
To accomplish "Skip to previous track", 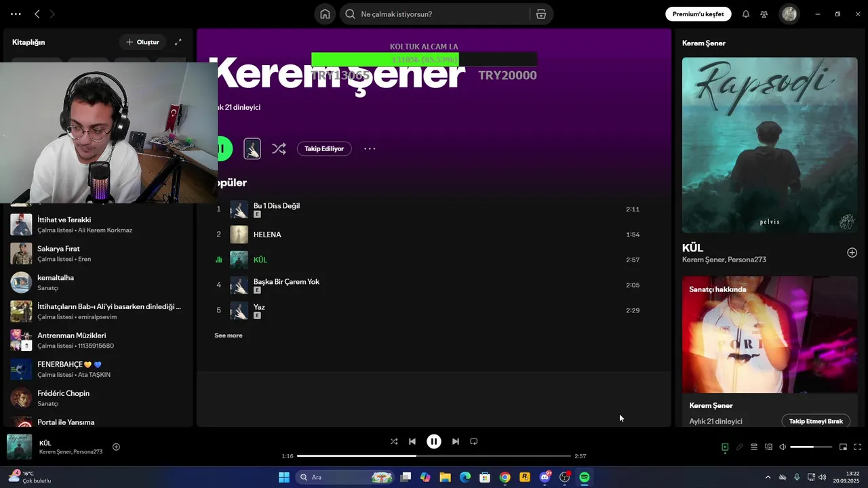I will pyautogui.click(x=412, y=441).
